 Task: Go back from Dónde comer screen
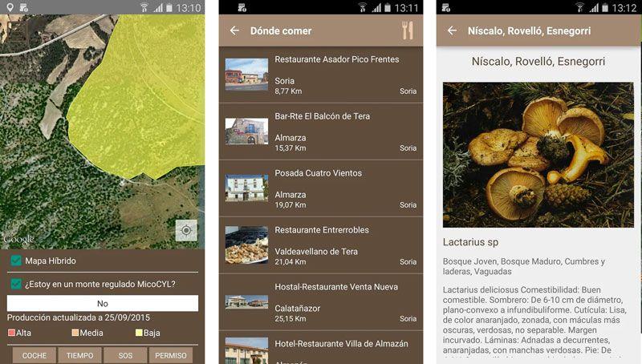[234, 30]
